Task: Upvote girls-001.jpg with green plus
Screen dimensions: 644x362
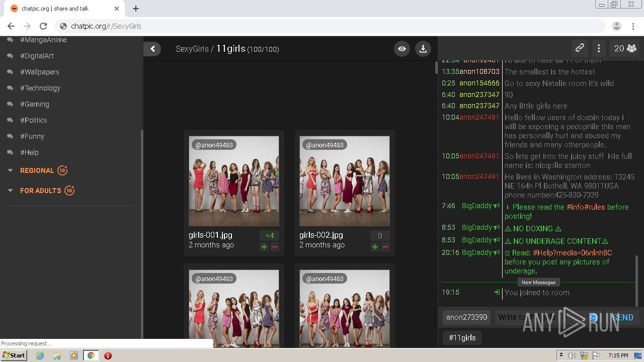Action: point(264,247)
